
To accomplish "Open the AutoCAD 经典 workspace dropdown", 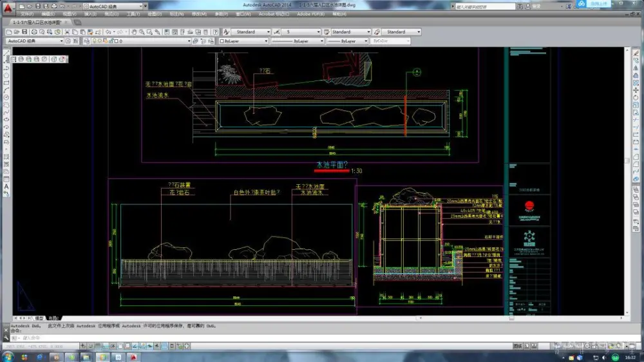I will tap(35, 41).
